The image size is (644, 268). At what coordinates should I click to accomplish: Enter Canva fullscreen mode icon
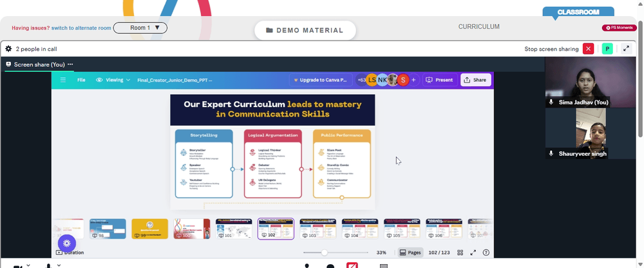[x=473, y=253]
